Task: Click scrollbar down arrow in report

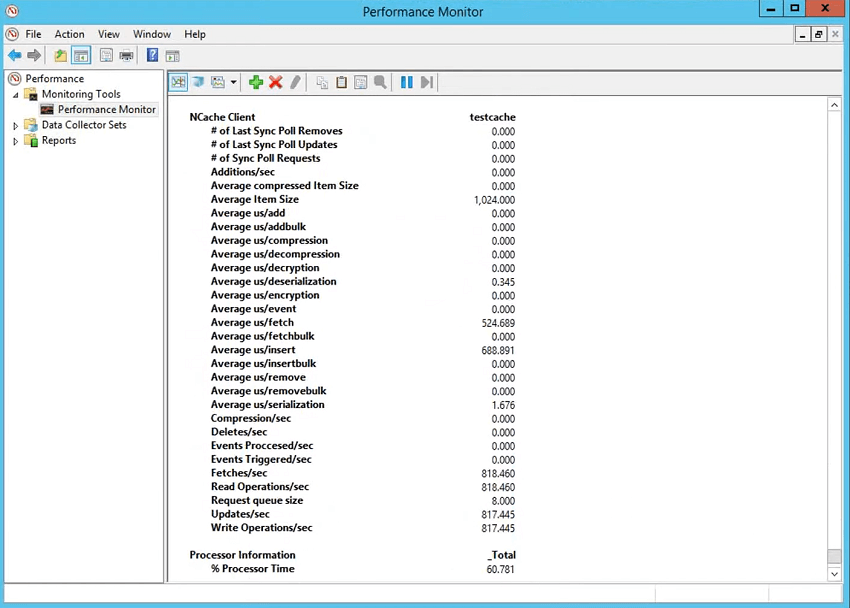Action: pyautogui.click(x=834, y=574)
